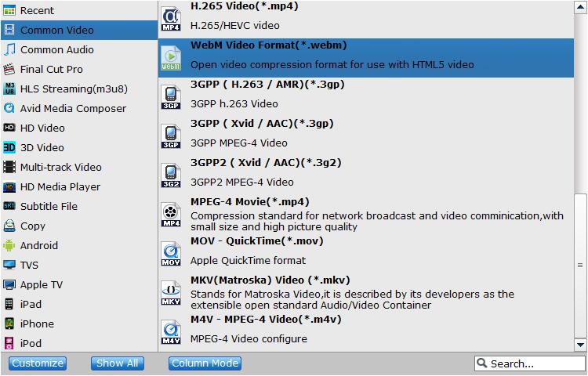
Task: Click the MPEG-4 Movie MP4 reel icon
Action: [x=171, y=215]
